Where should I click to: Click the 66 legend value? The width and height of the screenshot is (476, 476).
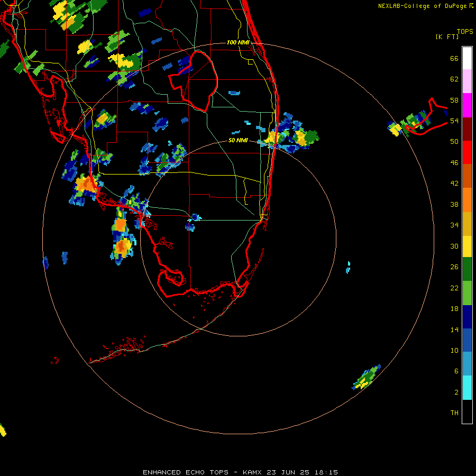pyautogui.click(x=454, y=59)
